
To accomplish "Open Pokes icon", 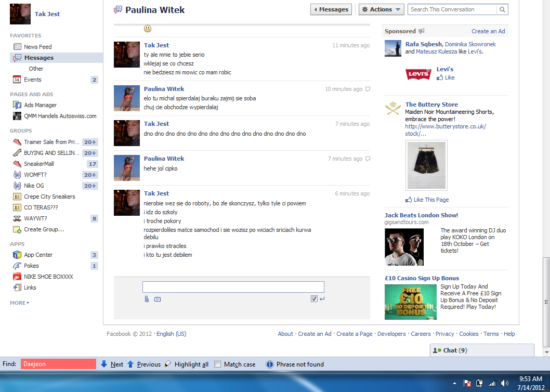I will pos(17,266).
